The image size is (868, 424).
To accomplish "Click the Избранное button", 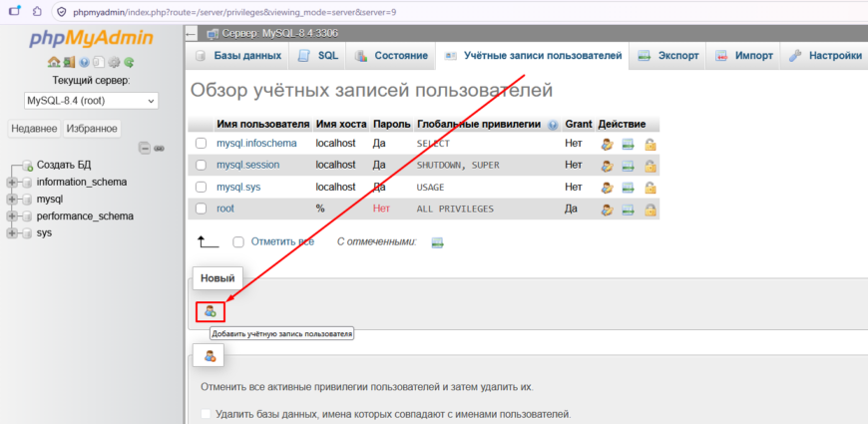I will click(x=92, y=129).
